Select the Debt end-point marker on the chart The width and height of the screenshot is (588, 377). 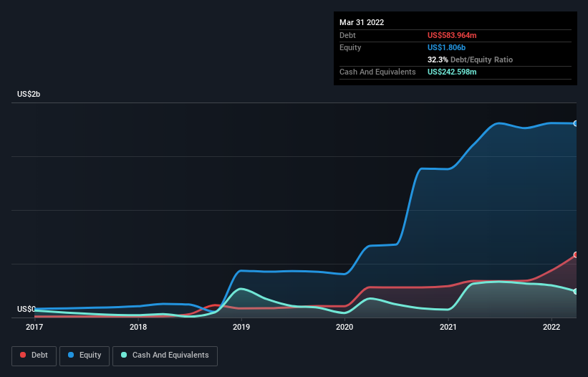[576, 255]
